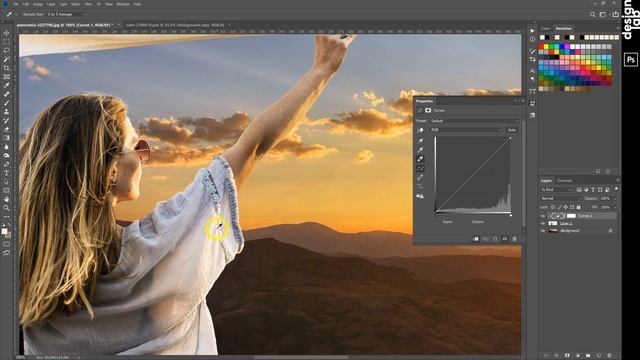Open the File menu
This screenshot has width=640, height=360.
pos(16,4)
